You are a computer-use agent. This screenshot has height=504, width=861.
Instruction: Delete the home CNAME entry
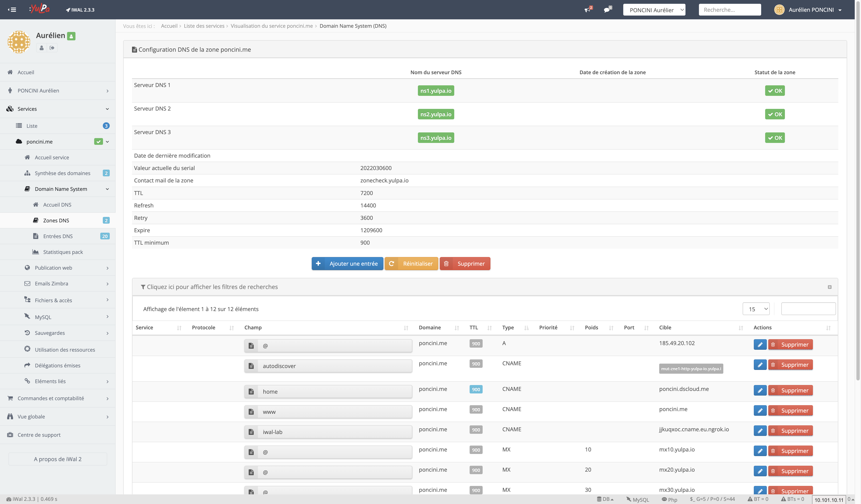(790, 390)
